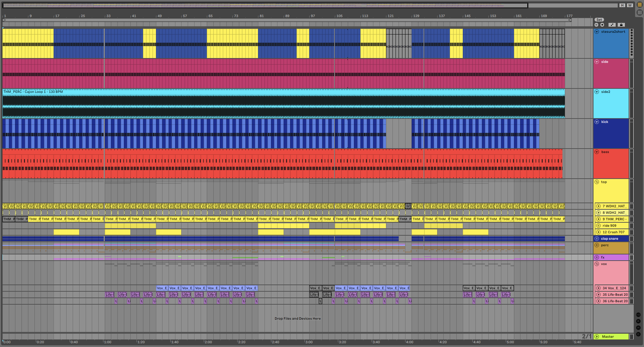Collapse the kick track using its triangle
The height and width of the screenshot is (347, 644).
click(597, 122)
